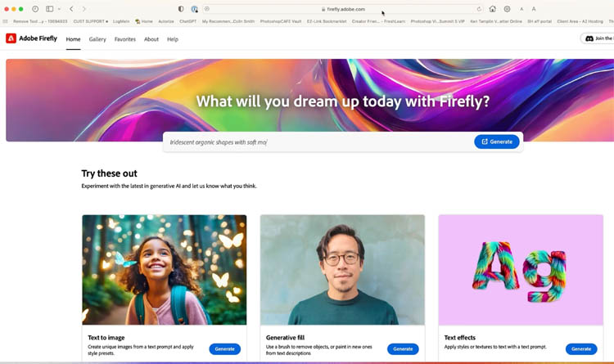Expand the sidebar dropdown arrow
This screenshot has width=614, height=364.
(x=59, y=9)
